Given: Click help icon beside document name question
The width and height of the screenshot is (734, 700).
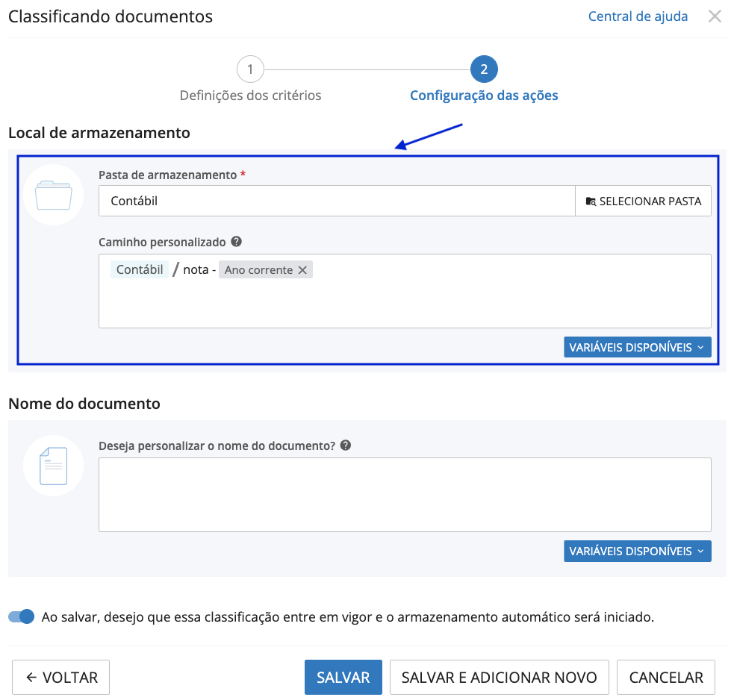Looking at the screenshot, I should (345, 446).
